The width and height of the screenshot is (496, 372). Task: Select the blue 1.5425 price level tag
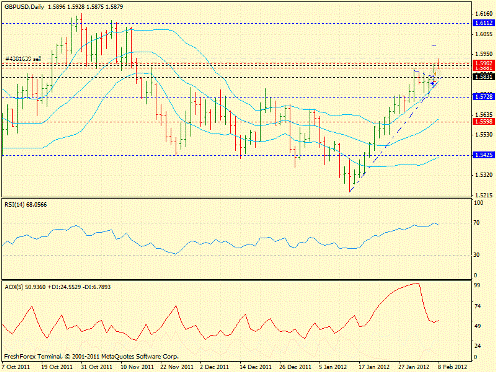(484, 155)
